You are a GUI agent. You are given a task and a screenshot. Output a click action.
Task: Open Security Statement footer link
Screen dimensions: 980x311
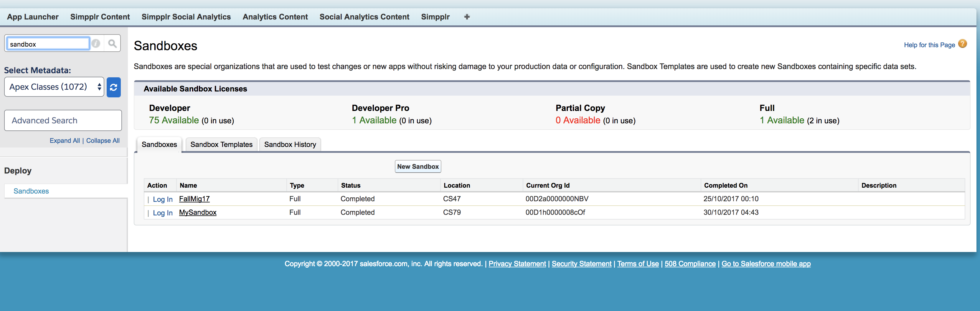click(x=581, y=264)
